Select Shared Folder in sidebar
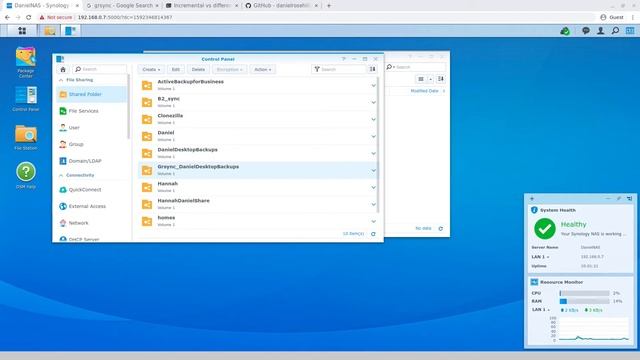Viewport: 640px width, 360px height. tap(91, 94)
